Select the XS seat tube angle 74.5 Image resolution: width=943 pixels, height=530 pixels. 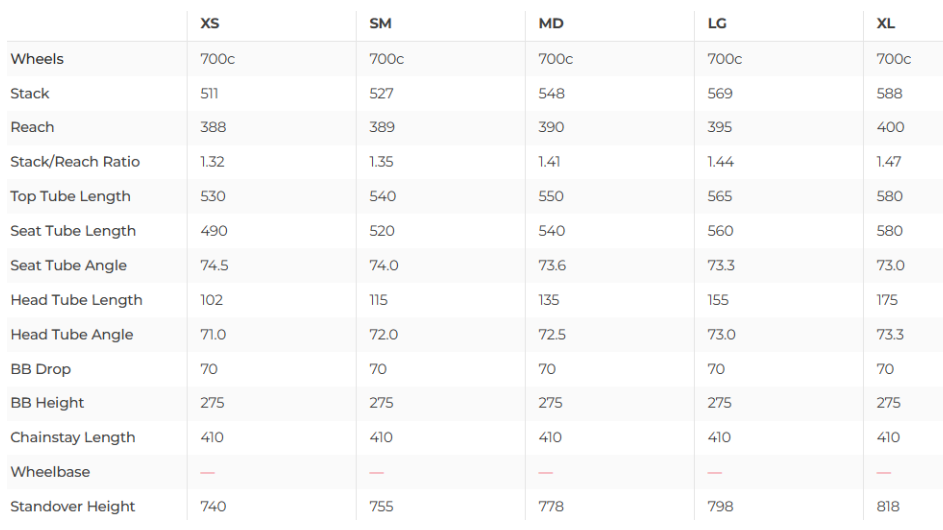point(214,266)
